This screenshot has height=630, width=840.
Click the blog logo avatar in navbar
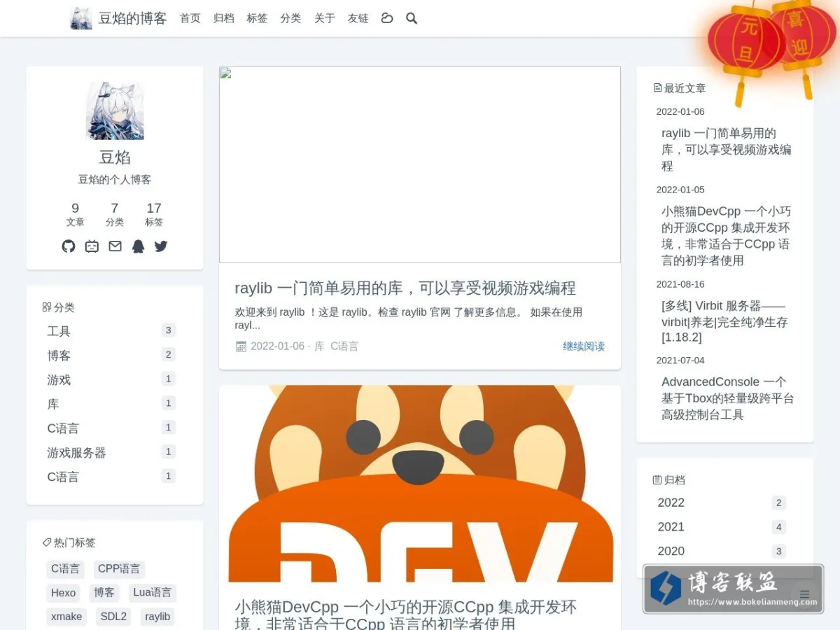point(81,18)
